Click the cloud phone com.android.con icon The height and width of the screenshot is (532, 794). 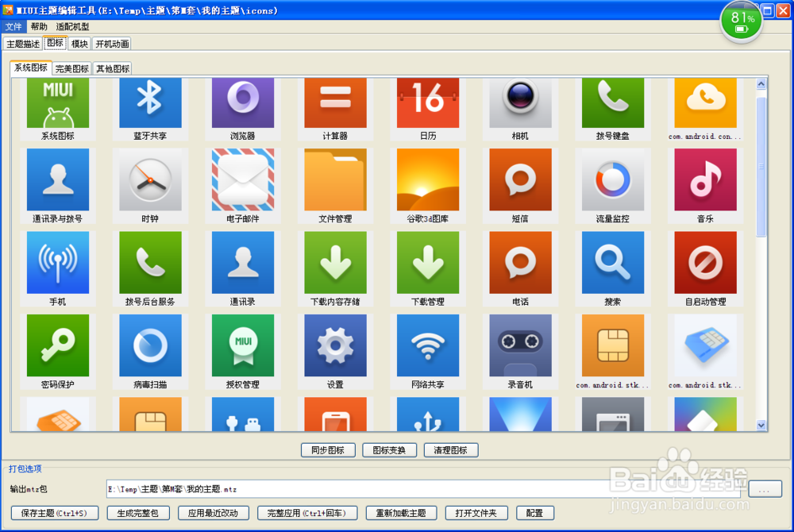tap(705, 102)
